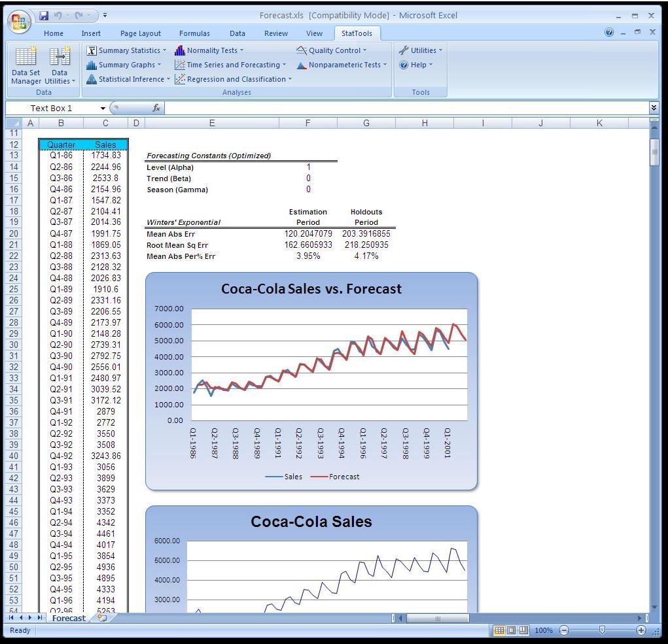Switch to the Insert tab
The width and height of the screenshot is (668, 644).
tap(91, 33)
